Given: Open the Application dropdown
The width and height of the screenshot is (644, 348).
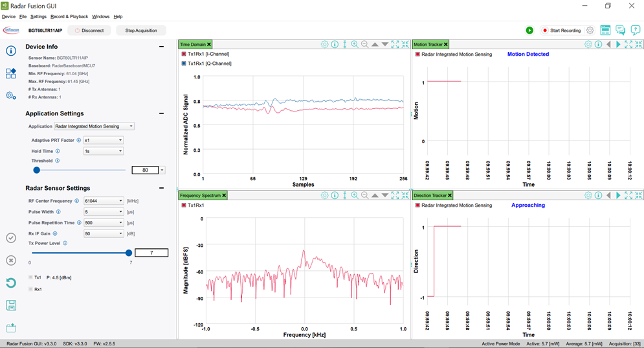Looking at the screenshot, I should click(x=94, y=126).
